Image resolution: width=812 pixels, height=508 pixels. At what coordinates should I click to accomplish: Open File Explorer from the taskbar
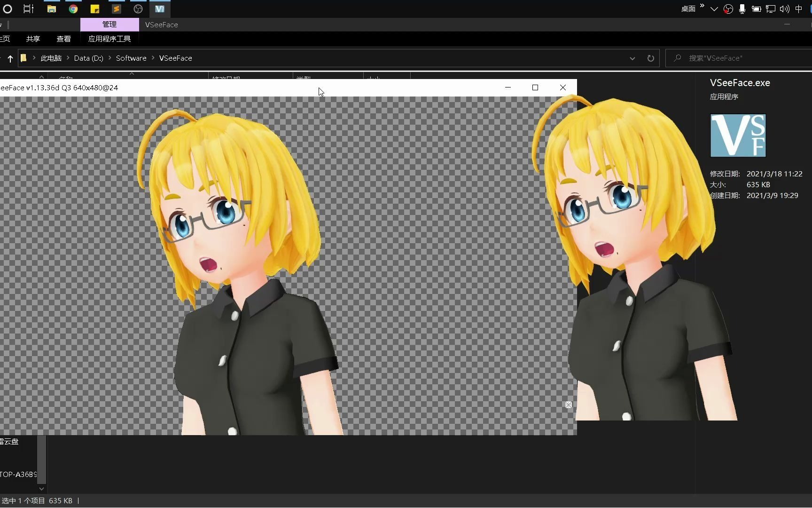pyautogui.click(x=52, y=8)
